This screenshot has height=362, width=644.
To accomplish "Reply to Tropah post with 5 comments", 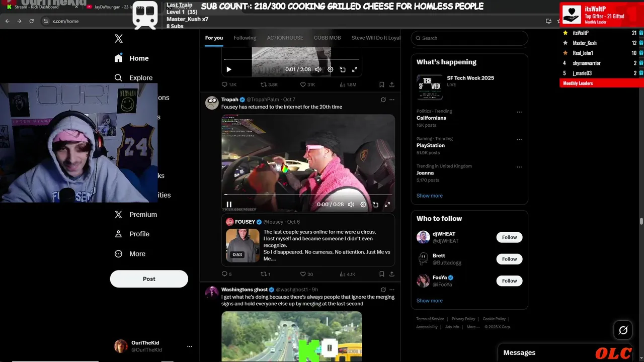I will point(227,274).
